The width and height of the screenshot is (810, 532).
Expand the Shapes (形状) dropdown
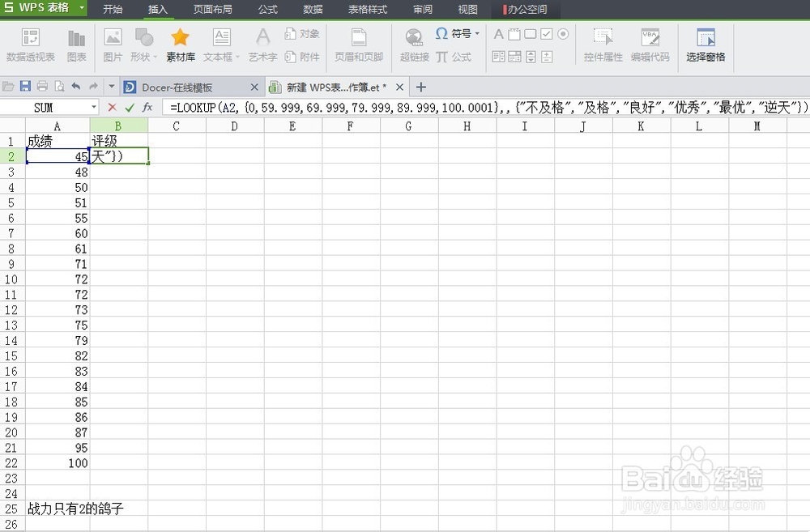coord(154,57)
